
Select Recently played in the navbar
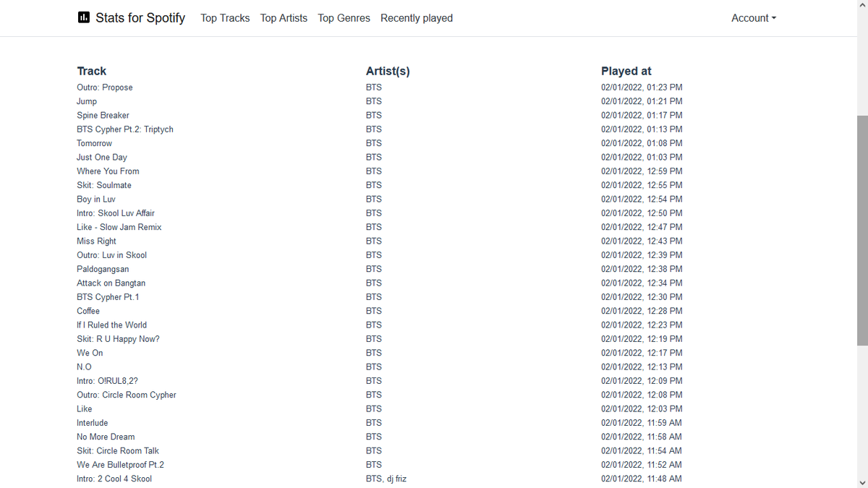point(417,18)
